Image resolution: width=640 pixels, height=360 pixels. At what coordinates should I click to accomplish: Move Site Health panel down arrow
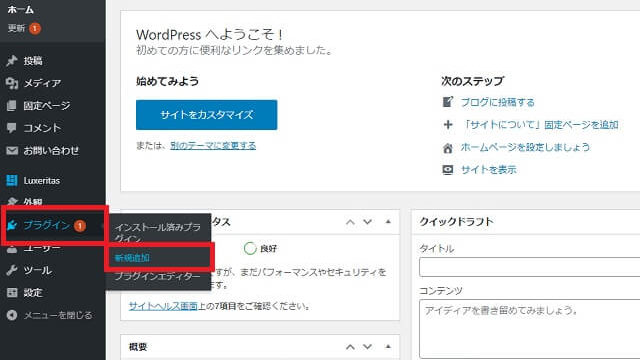point(367,222)
